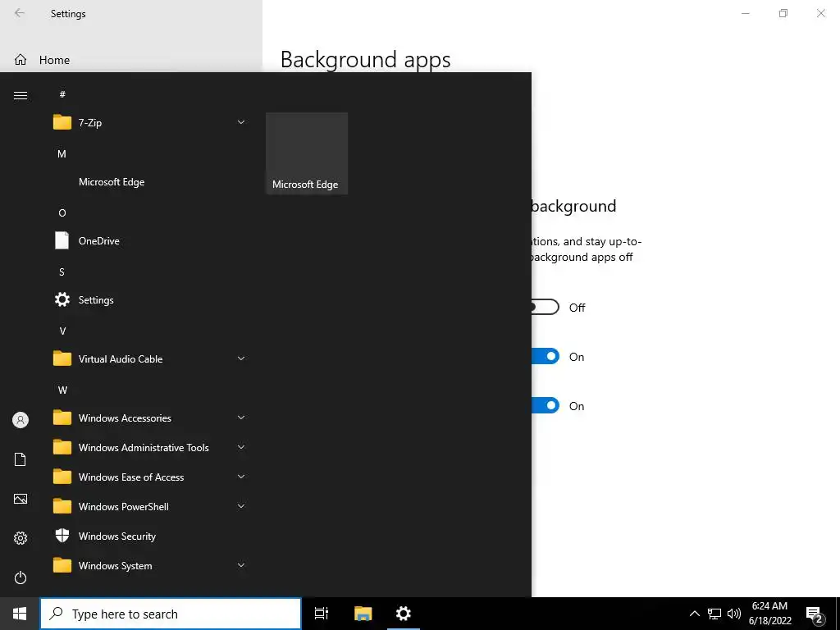The height and width of the screenshot is (630, 840).
Task: Expand the Windows PowerShell chevron
Action: tap(241, 506)
